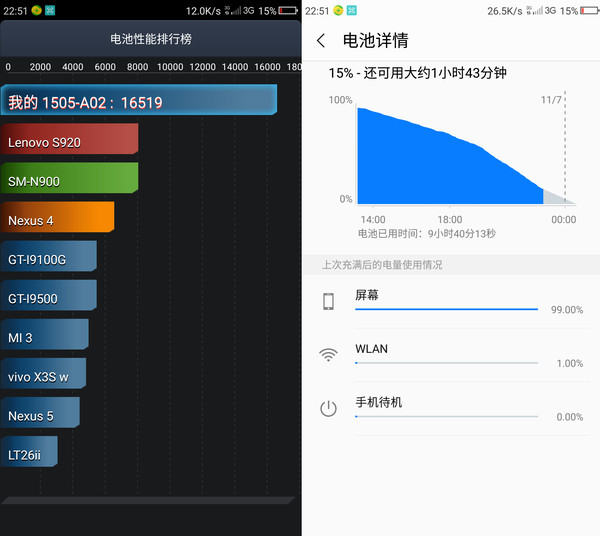Tap the power icon next to 手机待机

tap(328, 409)
